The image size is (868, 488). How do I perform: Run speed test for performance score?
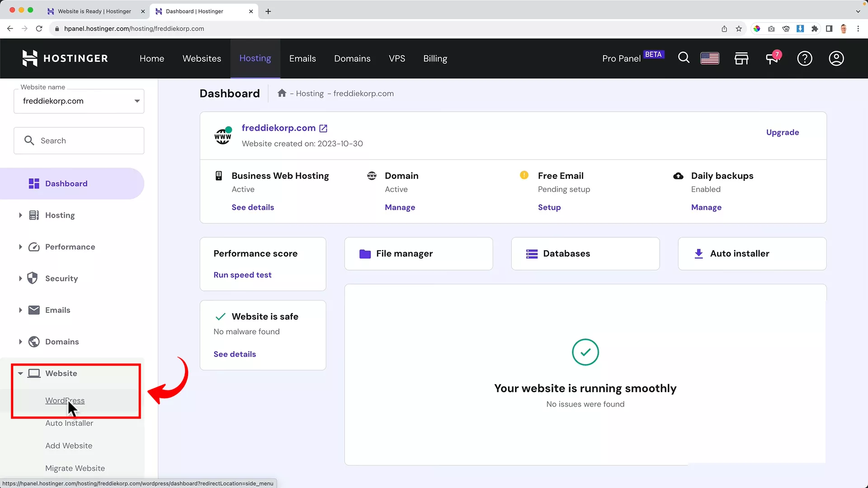pos(242,275)
